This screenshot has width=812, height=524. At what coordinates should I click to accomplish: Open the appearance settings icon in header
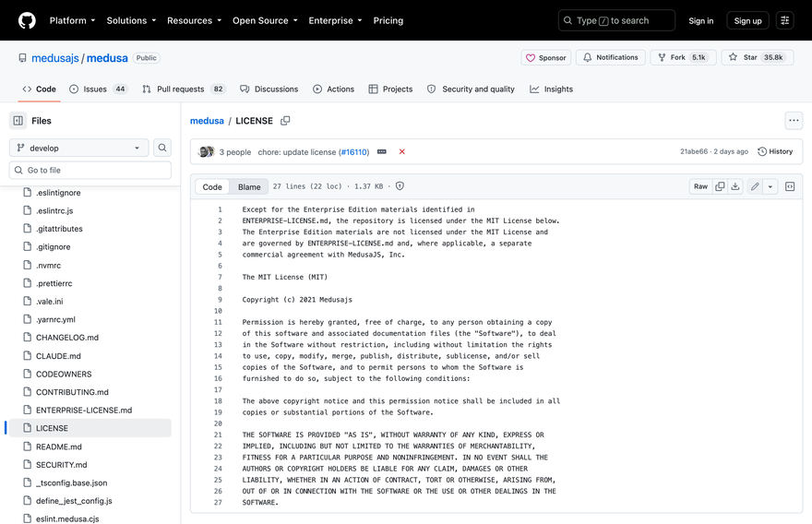[785, 20]
